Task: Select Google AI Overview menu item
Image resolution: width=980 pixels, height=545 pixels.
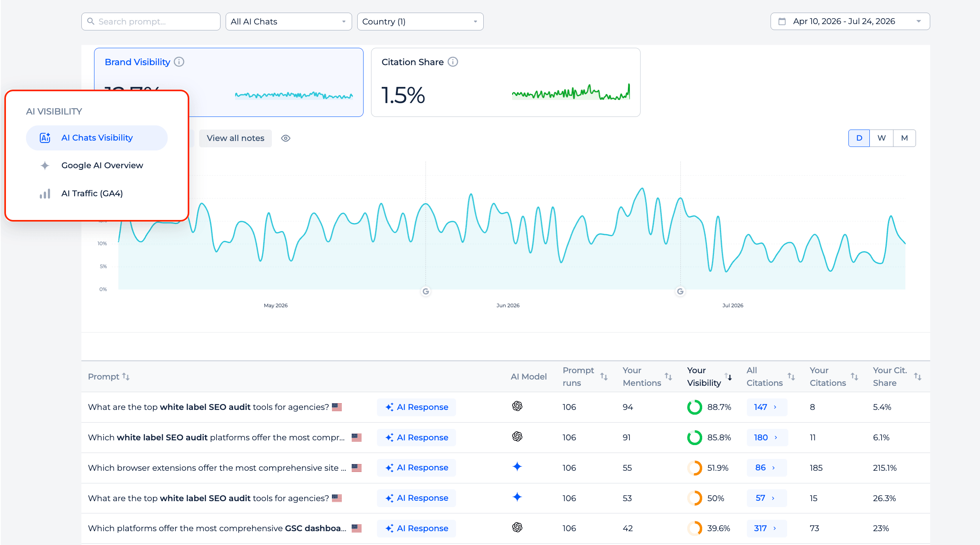Action: click(97, 165)
